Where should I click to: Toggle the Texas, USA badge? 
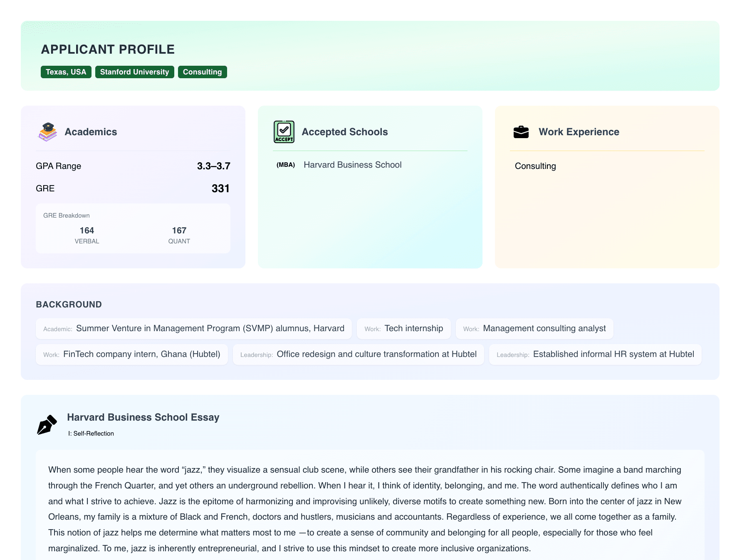(66, 72)
